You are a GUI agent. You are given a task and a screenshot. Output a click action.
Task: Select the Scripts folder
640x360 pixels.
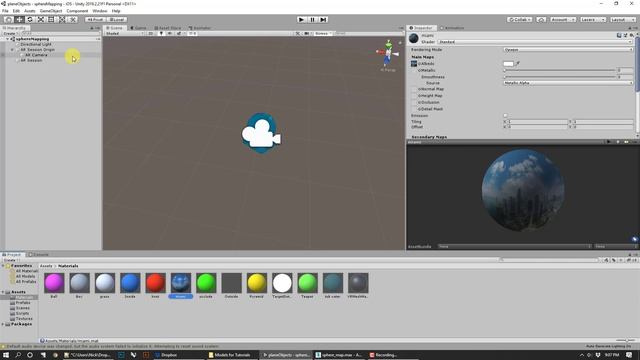pos(22,313)
